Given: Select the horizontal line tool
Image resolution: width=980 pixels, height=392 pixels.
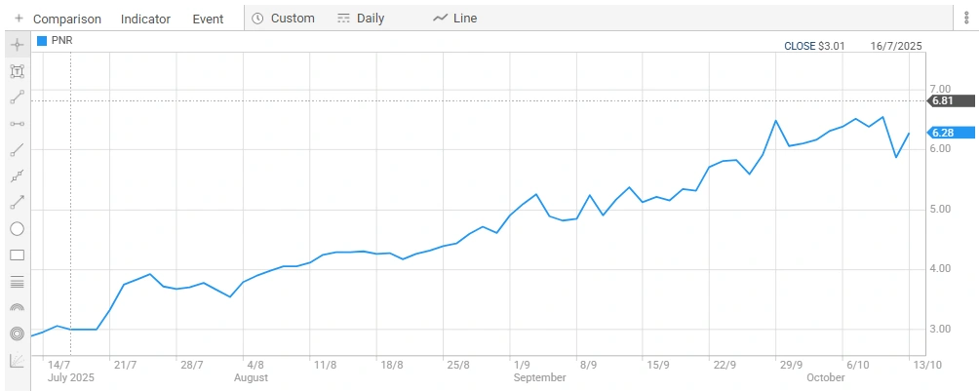Looking at the screenshot, I should 17,124.
